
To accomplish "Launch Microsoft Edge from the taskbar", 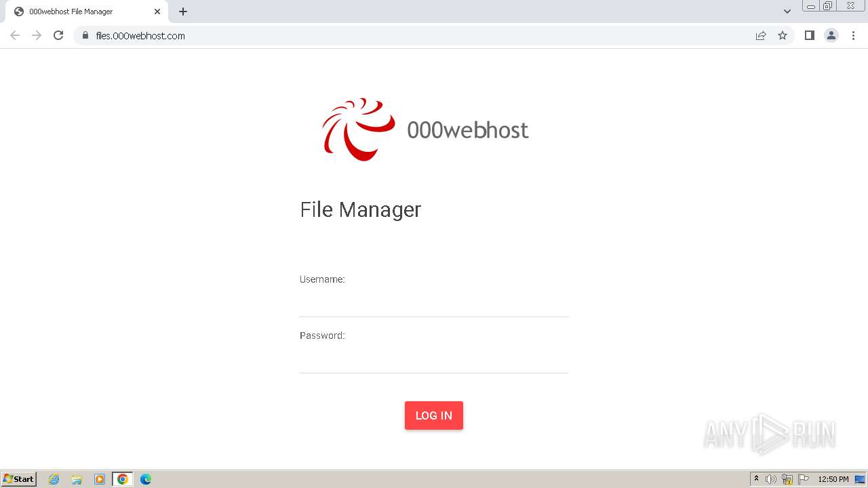I will click(x=146, y=479).
